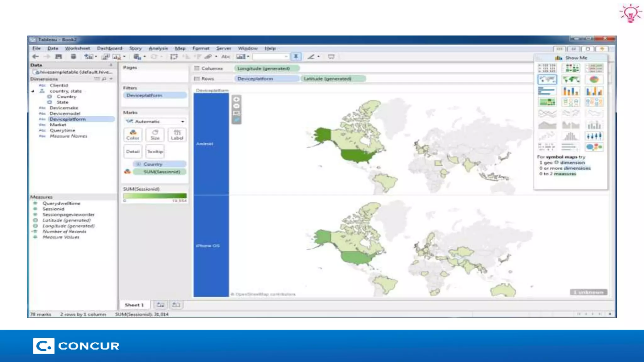
Task: Click the Label card in Marks
Action: pyautogui.click(x=177, y=135)
